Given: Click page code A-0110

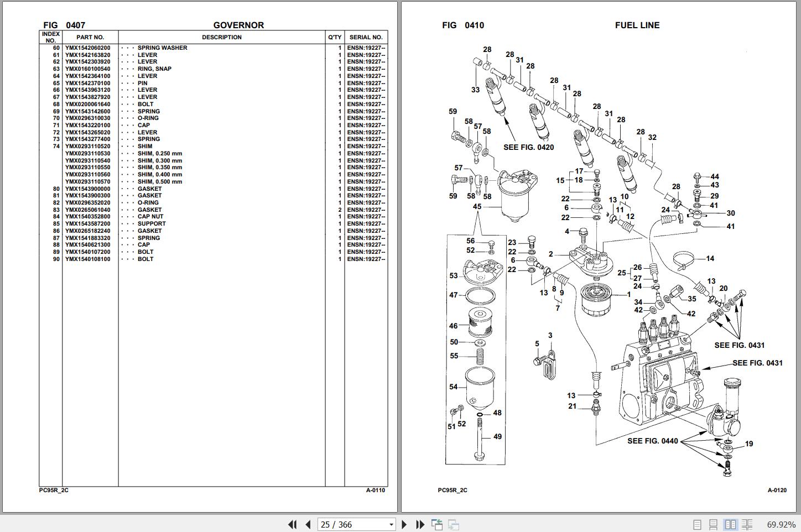Looking at the screenshot, I should pyautogui.click(x=375, y=491).
